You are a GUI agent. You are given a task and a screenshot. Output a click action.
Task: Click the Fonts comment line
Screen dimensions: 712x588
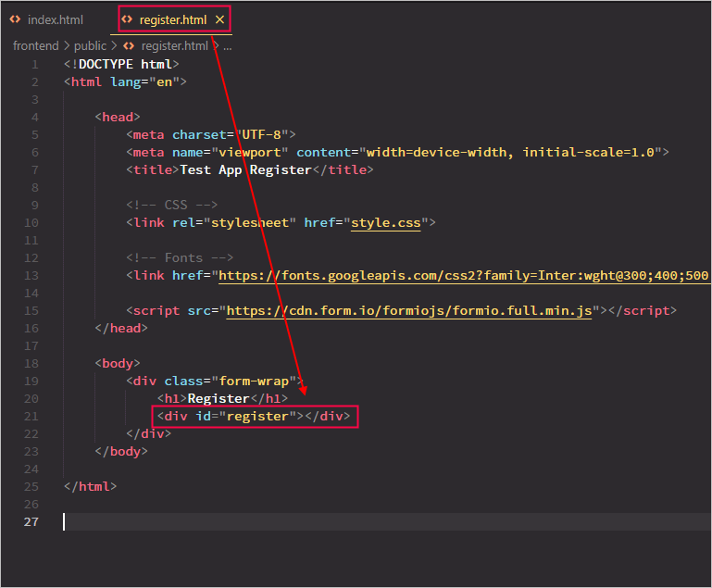pos(180,258)
